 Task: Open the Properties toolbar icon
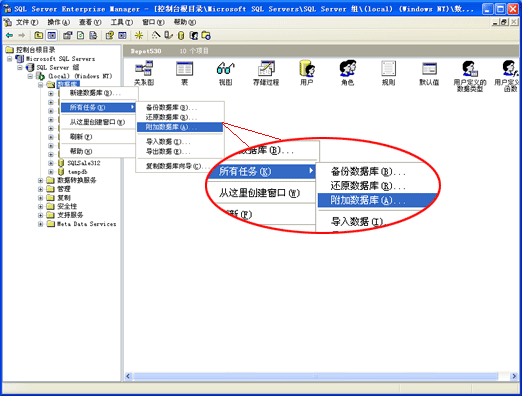coord(68,35)
